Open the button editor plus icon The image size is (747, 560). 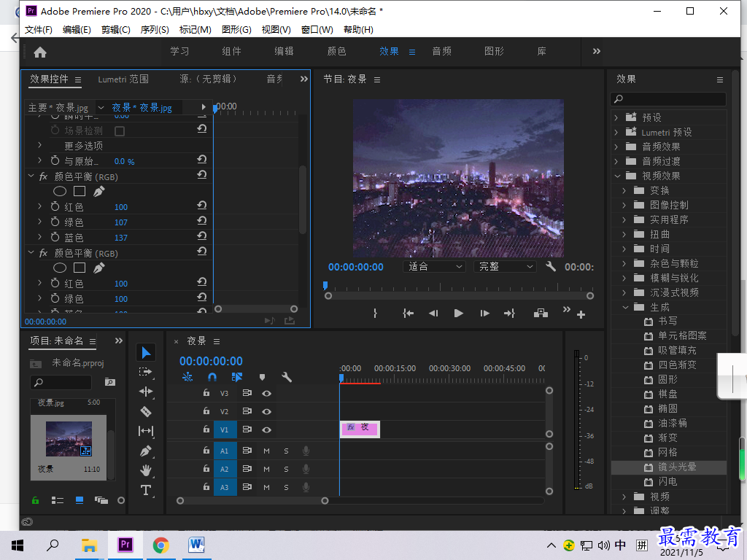(x=581, y=314)
